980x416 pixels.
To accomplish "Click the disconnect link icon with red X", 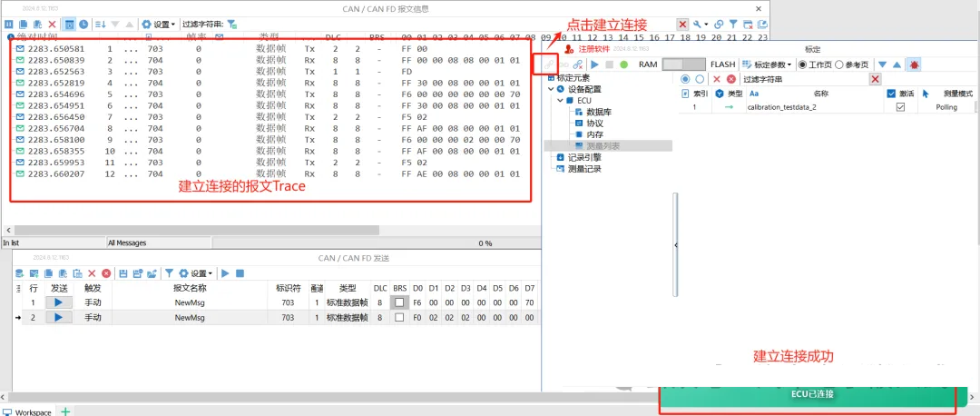I will click(x=577, y=64).
